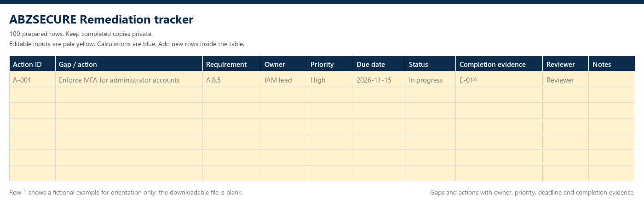This screenshot has height=213, width=644.
Task: Select the Status column header
Action: (430, 64)
